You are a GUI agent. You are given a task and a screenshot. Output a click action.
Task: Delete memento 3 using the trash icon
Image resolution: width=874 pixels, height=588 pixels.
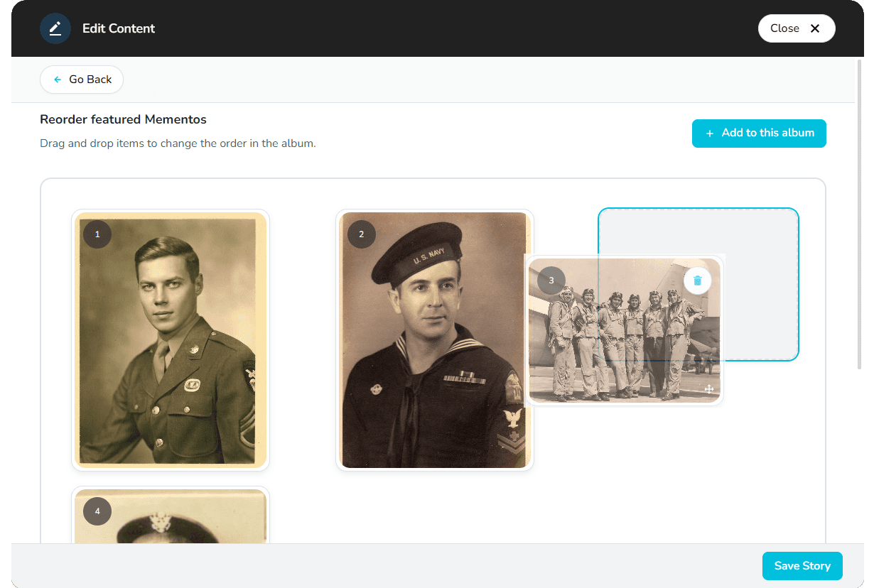(x=697, y=281)
